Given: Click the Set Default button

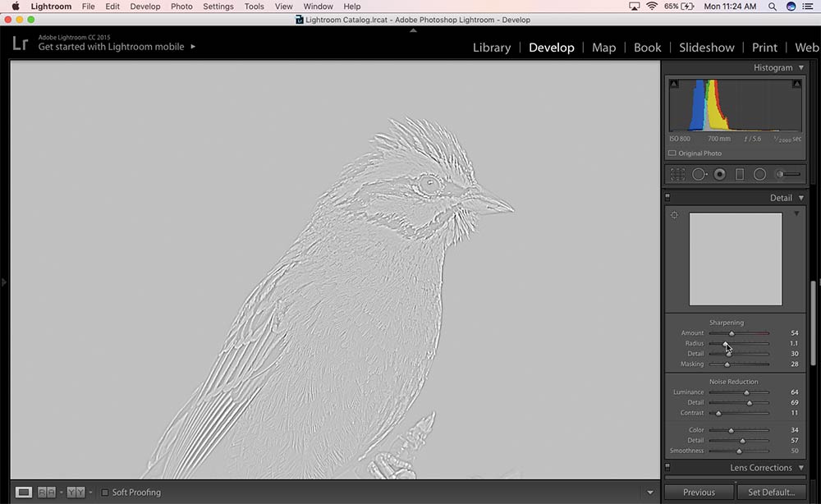Looking at the screenshot, I should coord(771,492).
